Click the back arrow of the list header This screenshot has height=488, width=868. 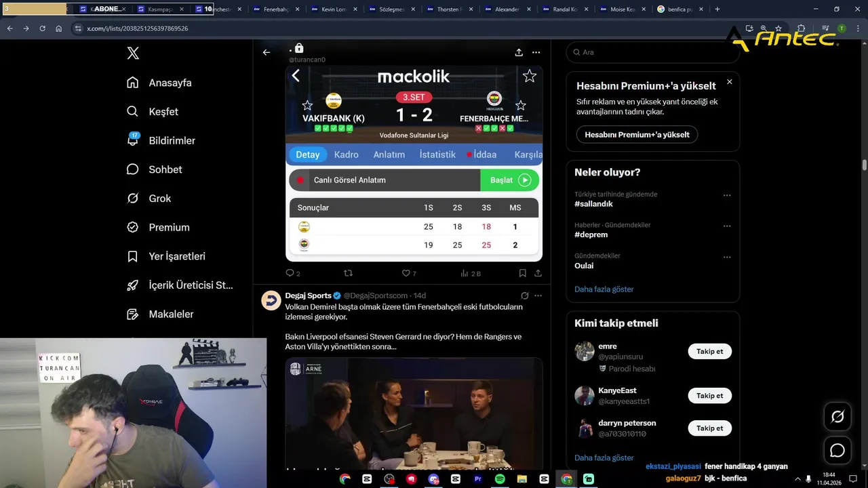coord(267,52)
